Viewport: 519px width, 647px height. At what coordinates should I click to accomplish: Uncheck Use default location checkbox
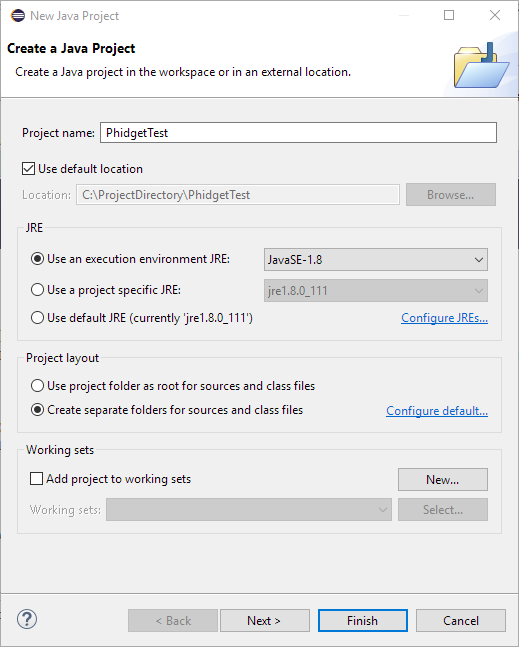point(28,169)
